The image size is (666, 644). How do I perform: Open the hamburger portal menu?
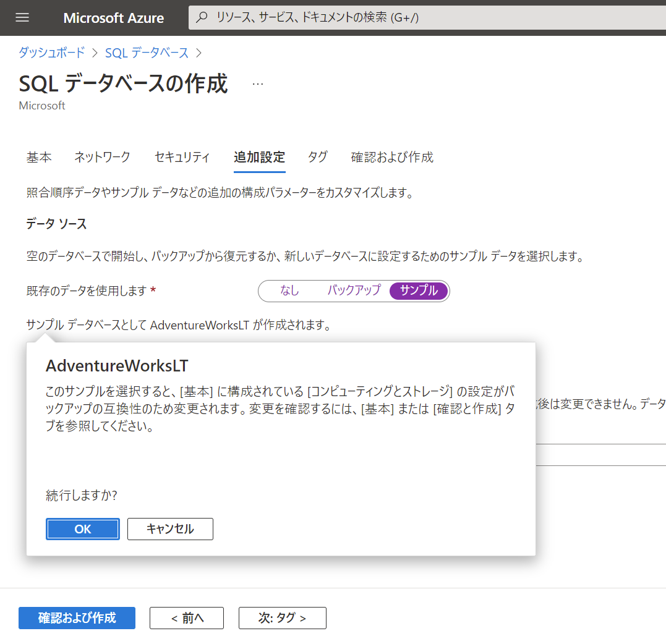[x=22, y=17]
